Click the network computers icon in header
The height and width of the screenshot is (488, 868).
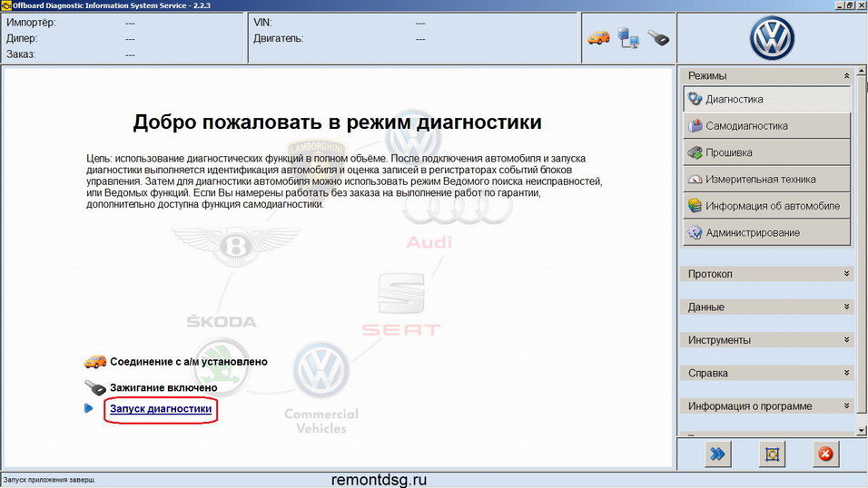click(x=628, y=38)
